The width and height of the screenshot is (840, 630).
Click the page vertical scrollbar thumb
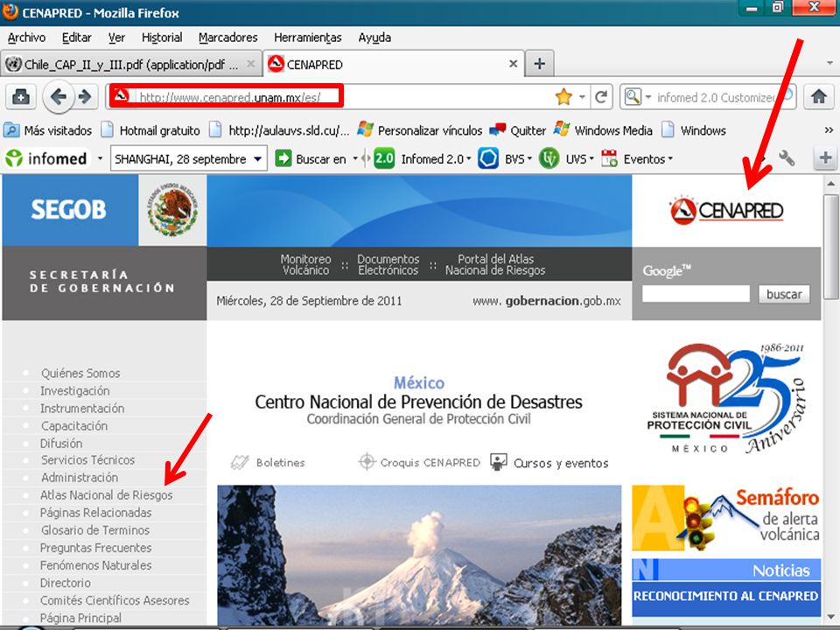pyautogui.click(x=831, y=247)
